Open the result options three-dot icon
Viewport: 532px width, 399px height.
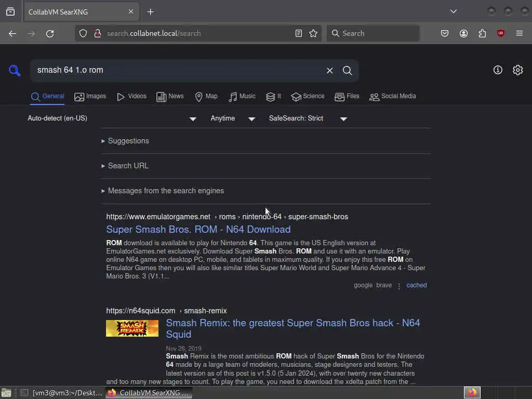[399, 286]
